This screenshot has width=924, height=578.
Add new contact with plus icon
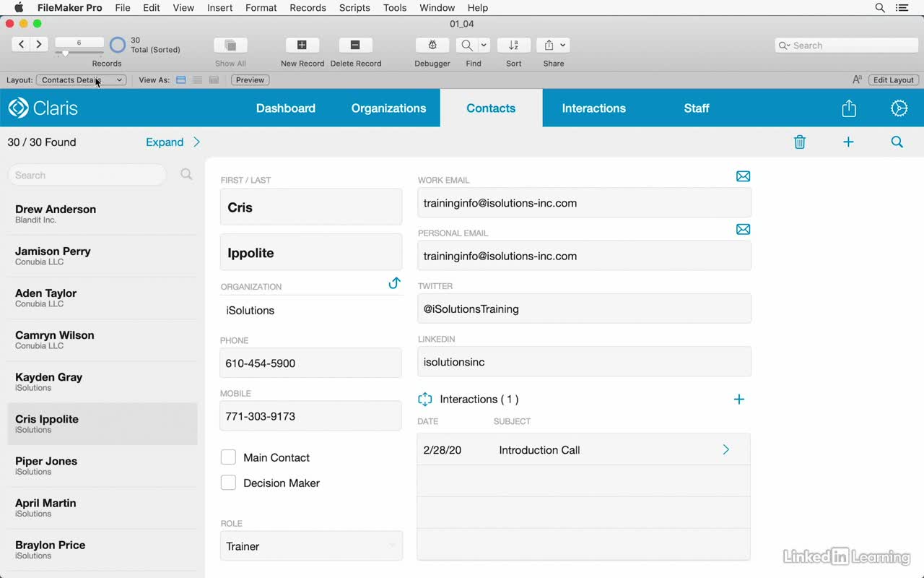tap(848, 142)
